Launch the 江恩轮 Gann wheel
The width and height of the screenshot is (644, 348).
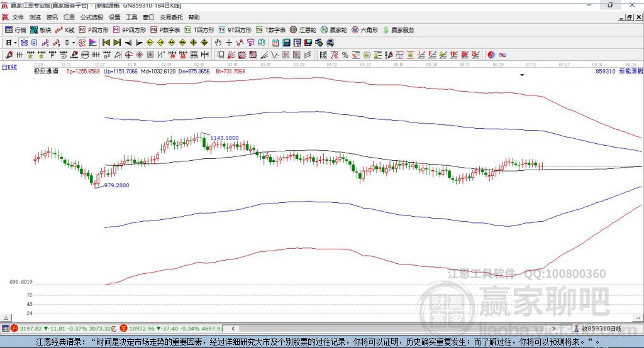click(303, 30)
